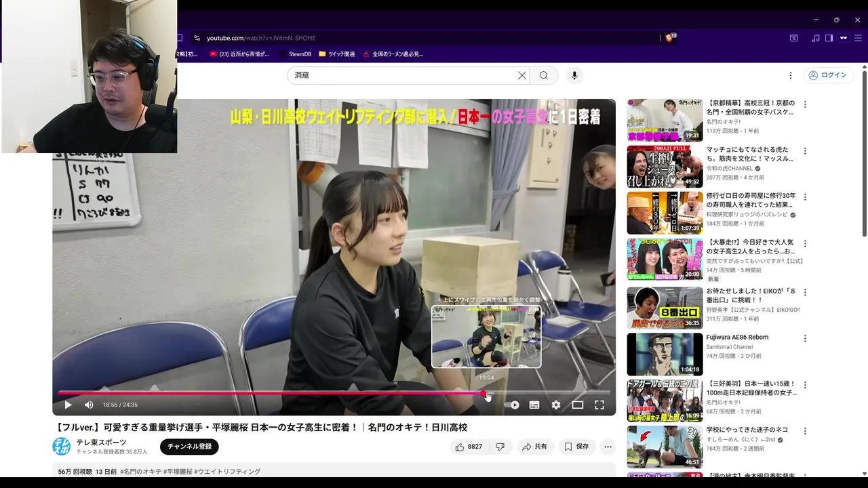Viewport: 868px width, 488px height.
Task: Open 大暴走 今日好き video thumbnail
Action: (665, 259)
